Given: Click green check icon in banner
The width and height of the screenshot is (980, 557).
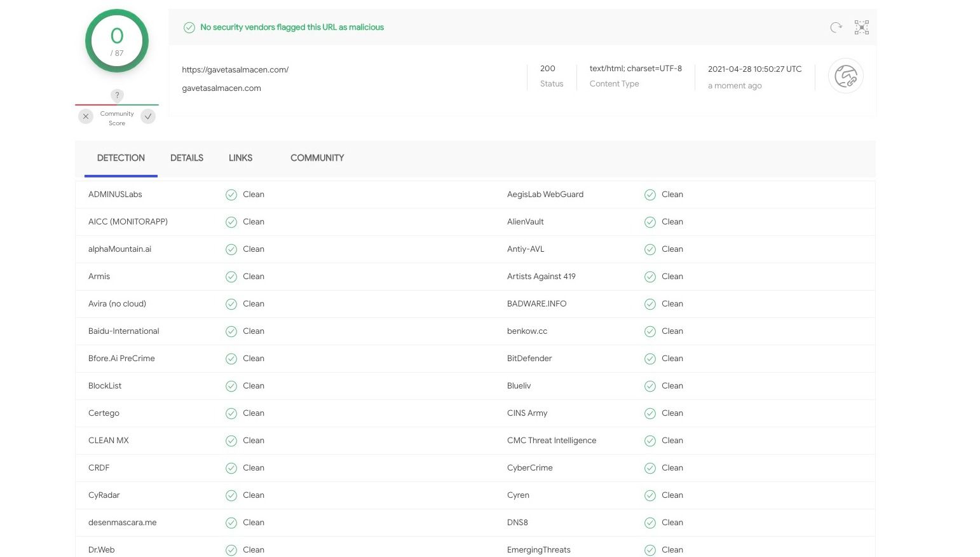Looking at the screenshot, I should click(189, 27).
